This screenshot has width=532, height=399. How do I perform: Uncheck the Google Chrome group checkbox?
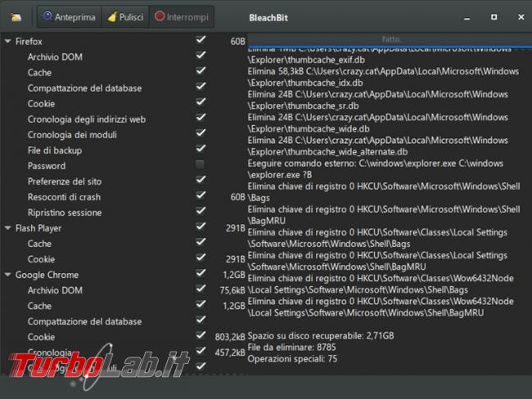(x=201, y=273)
